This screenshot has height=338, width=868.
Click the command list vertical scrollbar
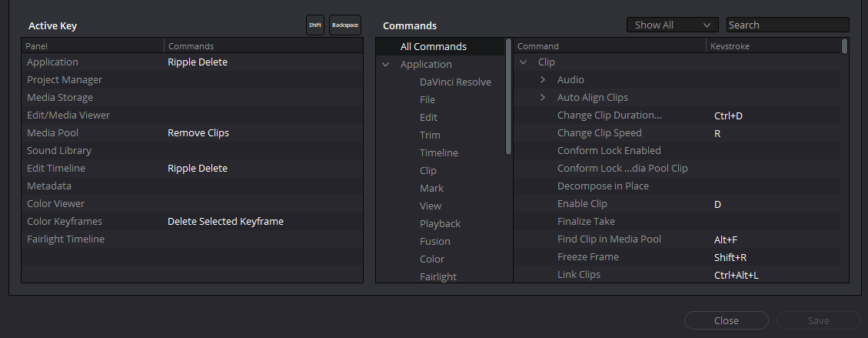[x=844, y=46]
